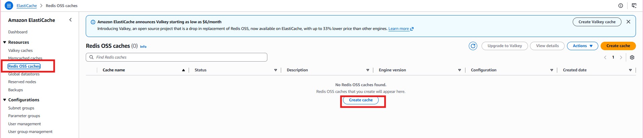The height and width of the screenshot is (138, 644).
Task: Open Memcached caches in sidebar
Action: point(25,58)
